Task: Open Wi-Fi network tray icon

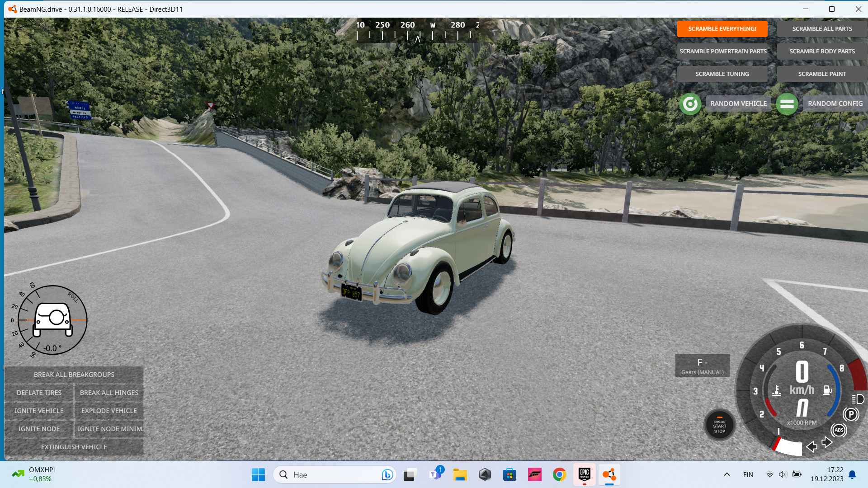Action: coord(769,475)
